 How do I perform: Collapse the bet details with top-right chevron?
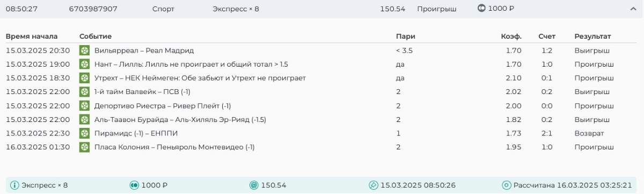point(633,9)
